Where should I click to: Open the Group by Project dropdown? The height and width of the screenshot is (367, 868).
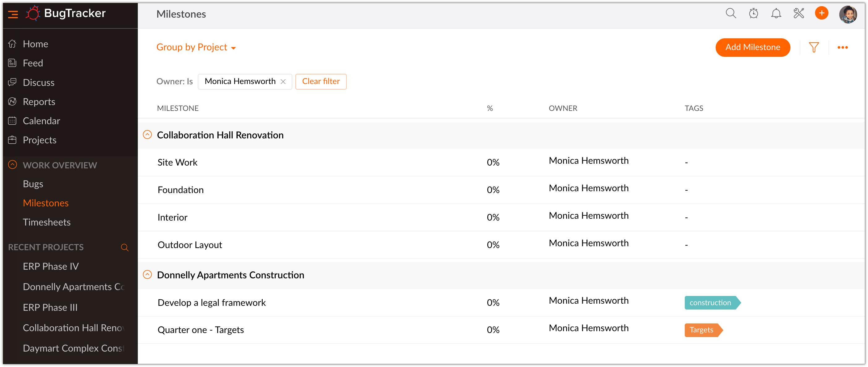click(x=196, y=48)
